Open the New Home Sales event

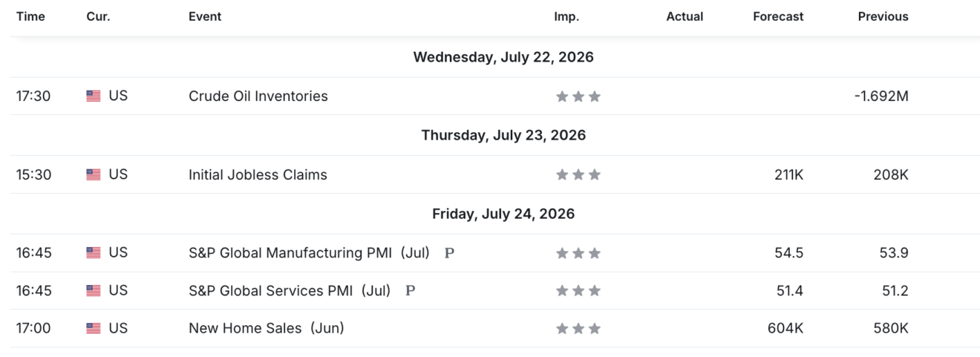pyautogui.click(x=267, y=328)
